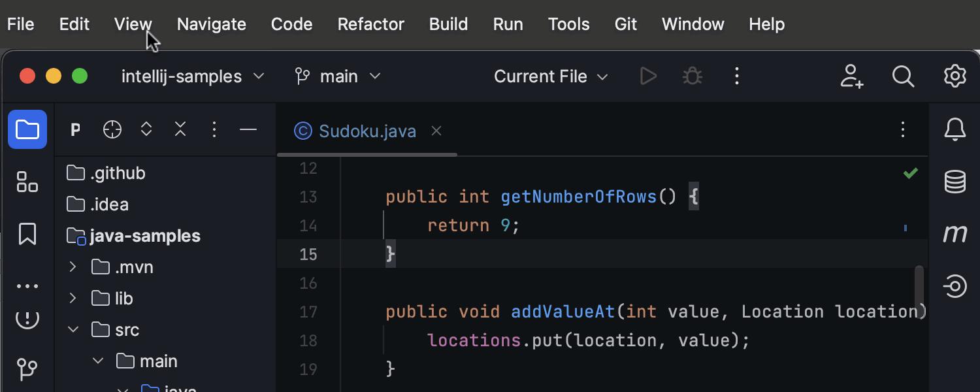980x392 pixels.
Task: Hide the Project panel with the minimize icon
Action: (x=248, y=129)
